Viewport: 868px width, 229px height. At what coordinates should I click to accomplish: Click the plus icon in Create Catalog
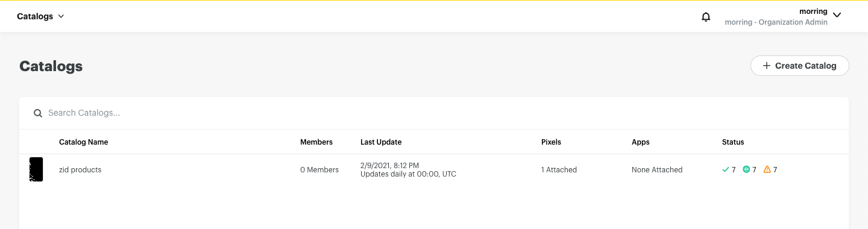click(x=767, y=66)
